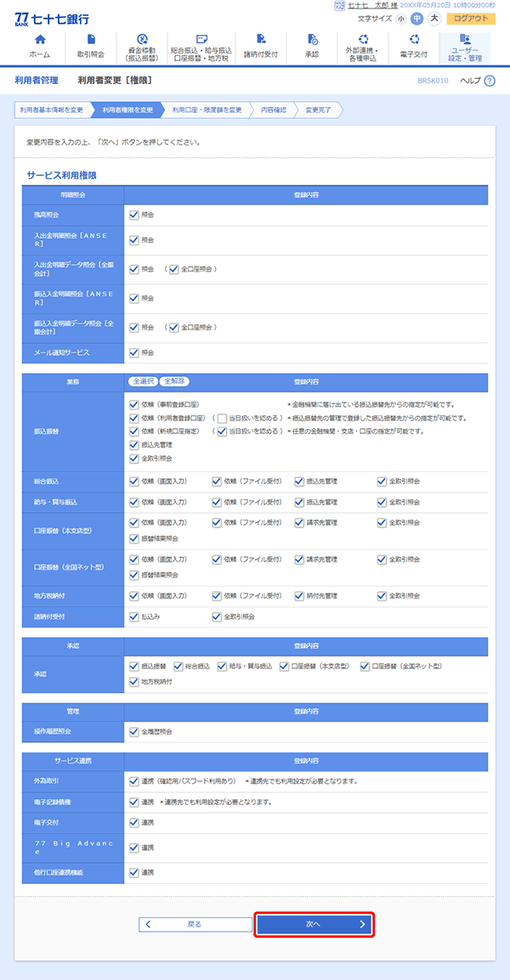This screenshot has height=980, width=510.
Task: Open the 資金移動(振込振替) menu
Action: point(142,48)
